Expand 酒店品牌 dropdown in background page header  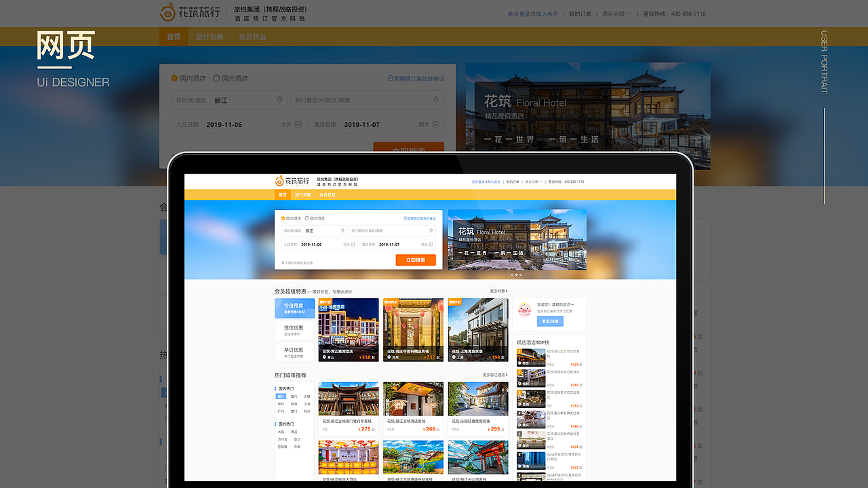[x=617, y=14]
